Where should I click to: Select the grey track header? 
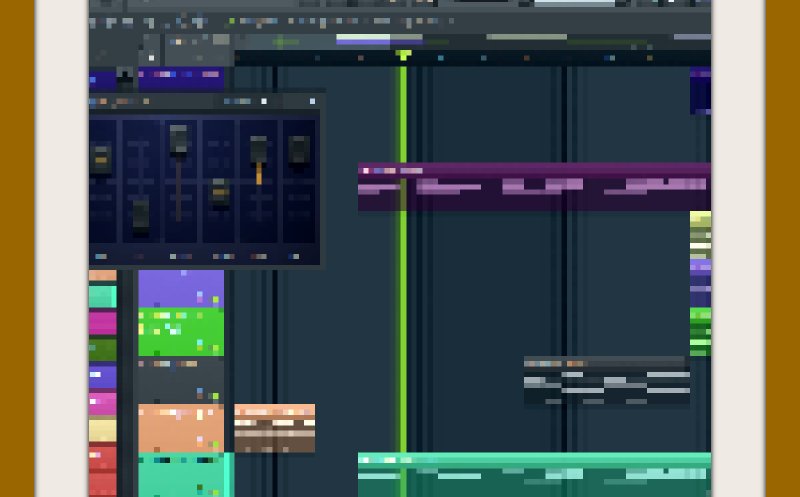click(181, 380)
